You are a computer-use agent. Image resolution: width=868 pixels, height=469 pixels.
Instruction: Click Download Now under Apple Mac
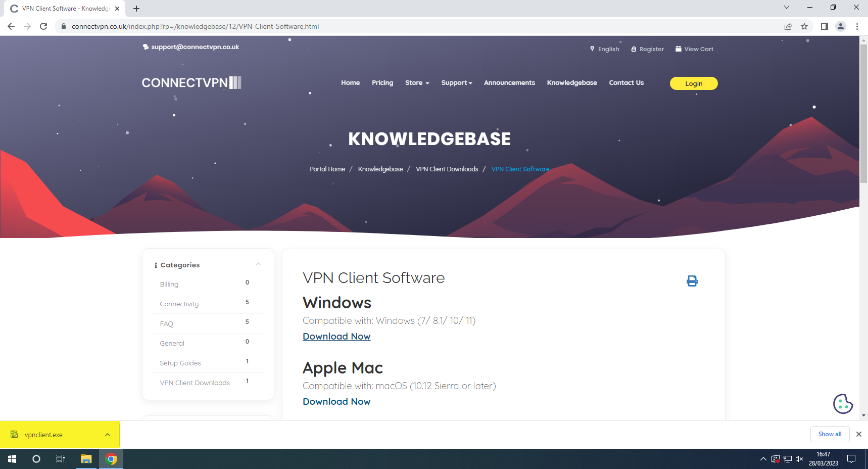tap(336, 402)
